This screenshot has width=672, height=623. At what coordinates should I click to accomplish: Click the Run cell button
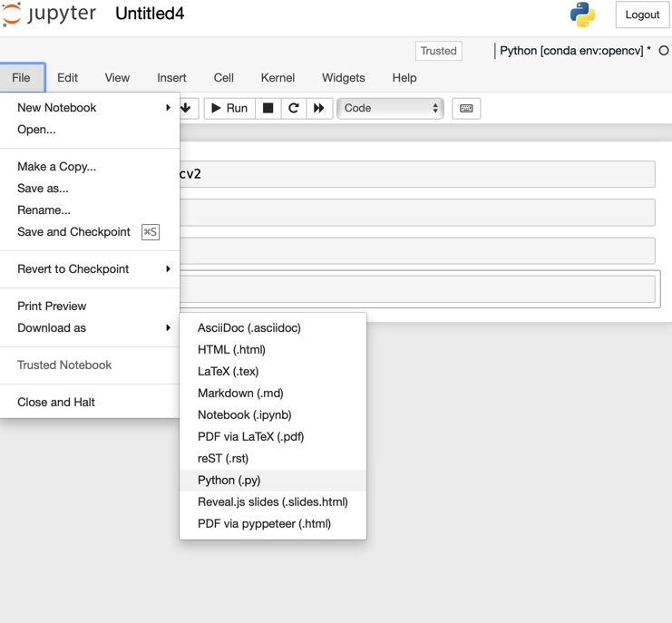(x=229, y=108)
